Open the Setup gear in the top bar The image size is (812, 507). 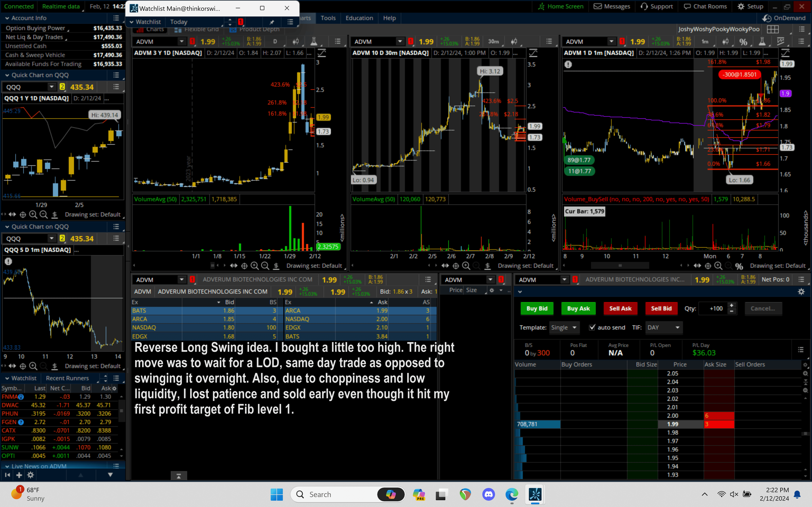(750, 6)
